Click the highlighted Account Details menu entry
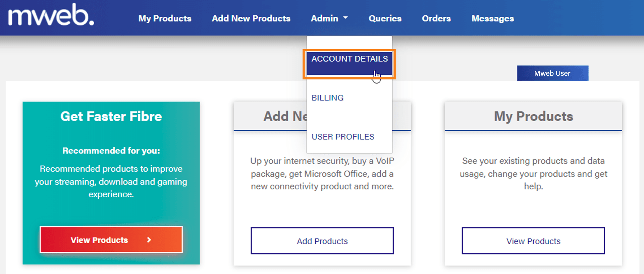Screen dimensions: 644x274 click(349, 59)
